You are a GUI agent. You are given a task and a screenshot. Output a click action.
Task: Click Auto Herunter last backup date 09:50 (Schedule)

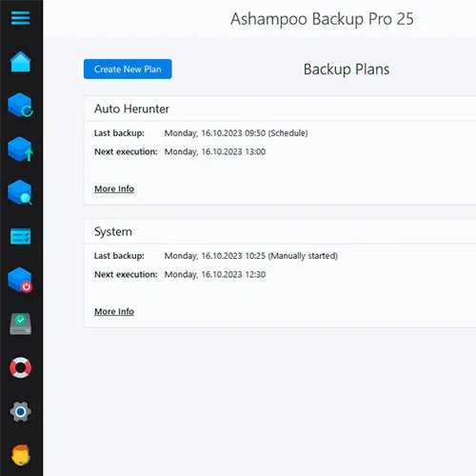click(236, 133)
